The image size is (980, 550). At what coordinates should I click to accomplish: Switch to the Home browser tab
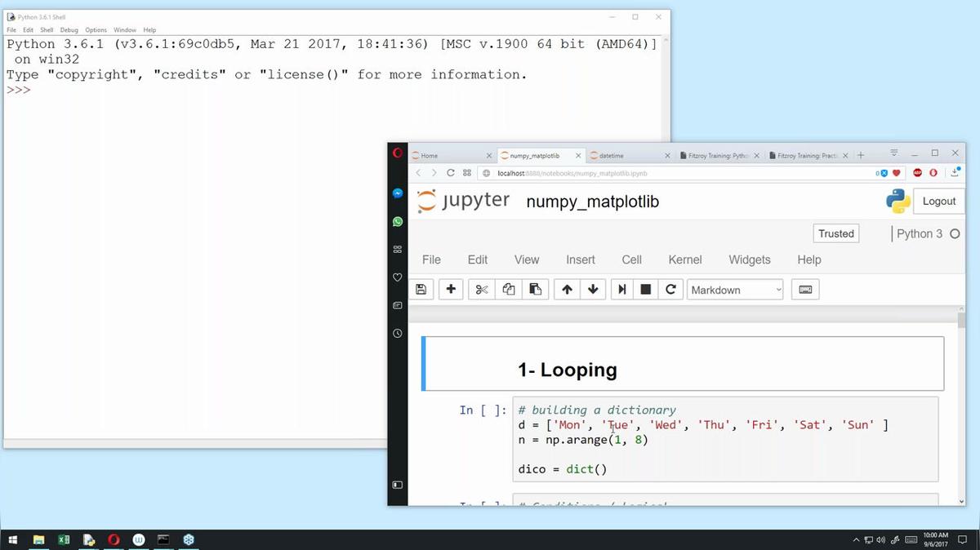click(x=448, y=155)
